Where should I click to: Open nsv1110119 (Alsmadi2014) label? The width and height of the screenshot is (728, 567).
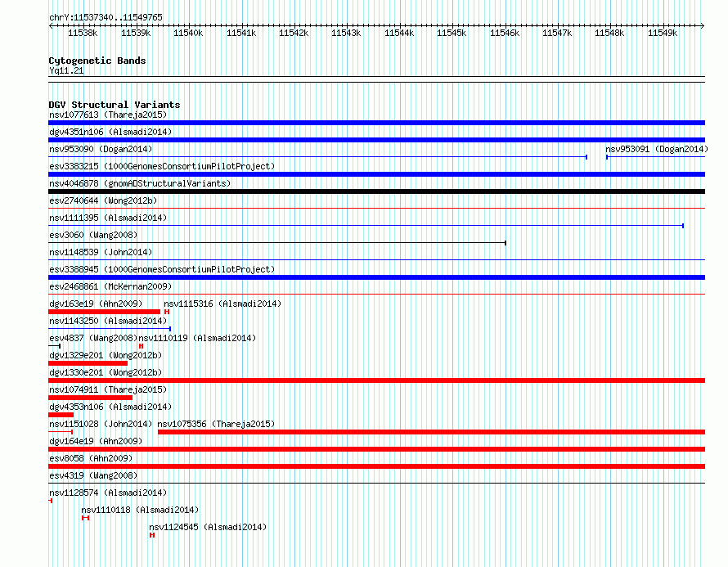[197, 338]
